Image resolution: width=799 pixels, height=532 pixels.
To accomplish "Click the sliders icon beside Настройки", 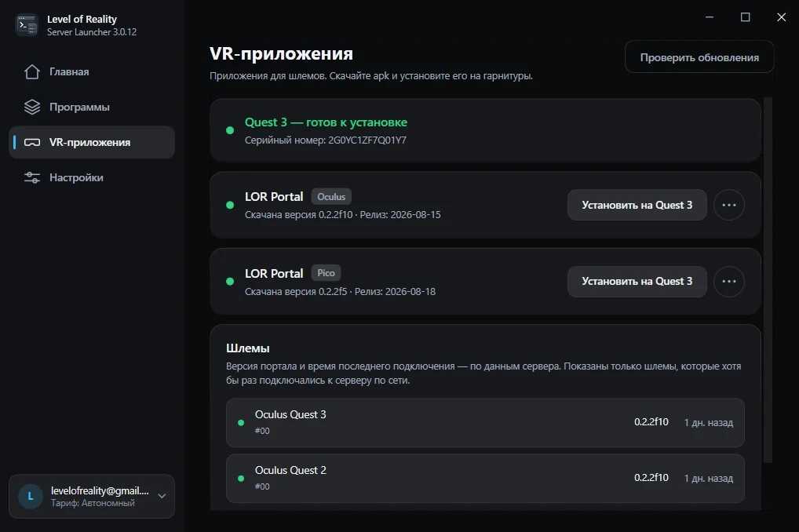I will pyautogui.click(x=31, y=177).
